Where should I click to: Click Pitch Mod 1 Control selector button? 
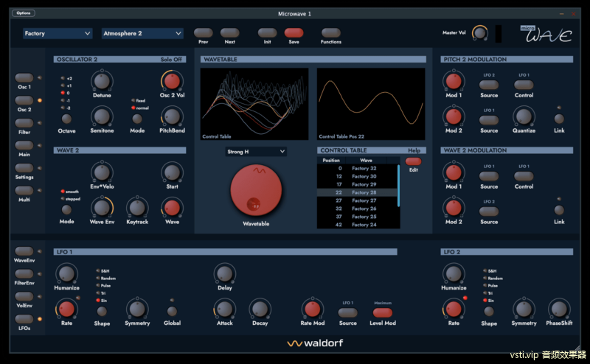524,85
